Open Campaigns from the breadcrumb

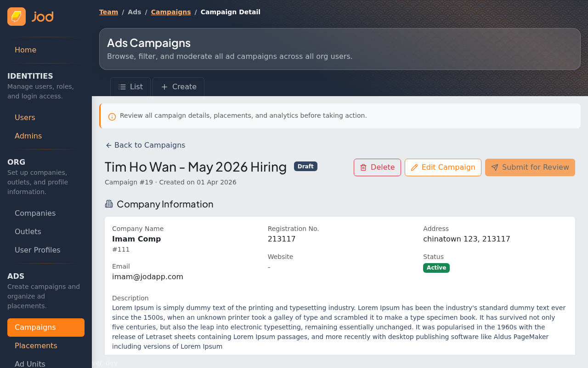(171, 11)
